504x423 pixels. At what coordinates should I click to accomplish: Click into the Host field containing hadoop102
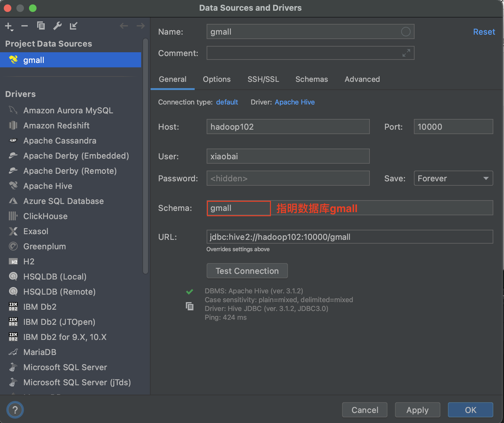pyautogui.click(x=288, y=127)
